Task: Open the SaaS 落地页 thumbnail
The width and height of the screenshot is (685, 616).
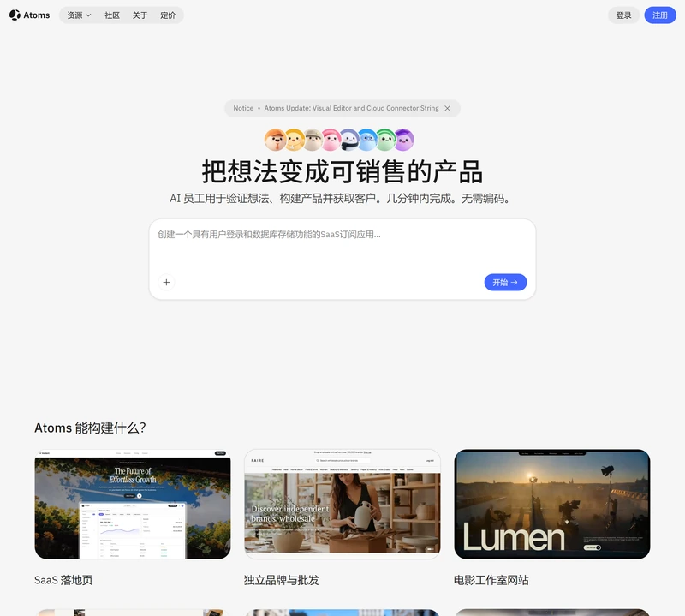Action: [133, 504]
